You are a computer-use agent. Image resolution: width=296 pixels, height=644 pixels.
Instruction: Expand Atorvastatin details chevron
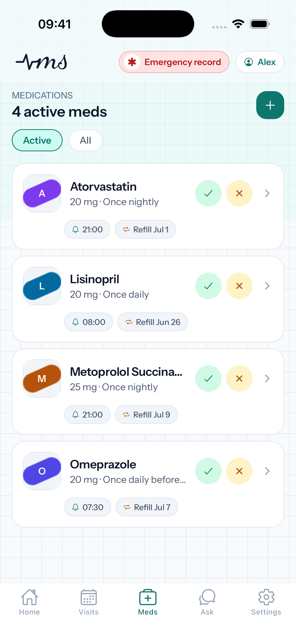coord(267,193)
